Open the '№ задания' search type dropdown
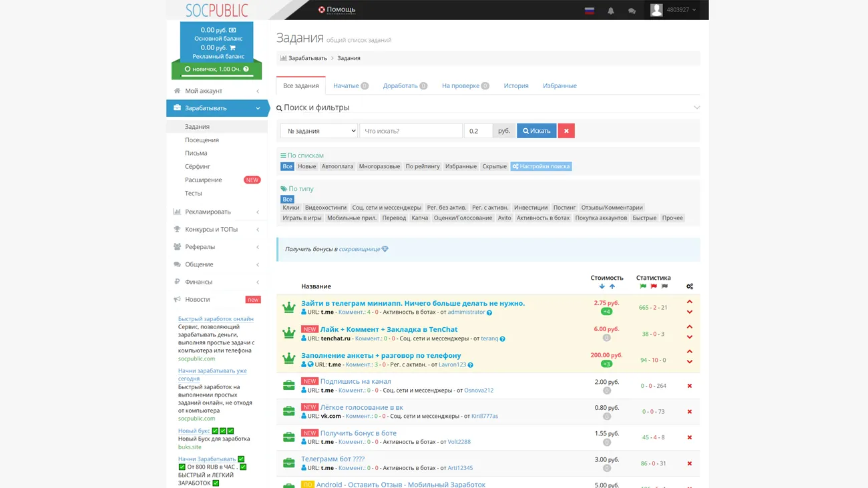868x488 pixels. 318,131
